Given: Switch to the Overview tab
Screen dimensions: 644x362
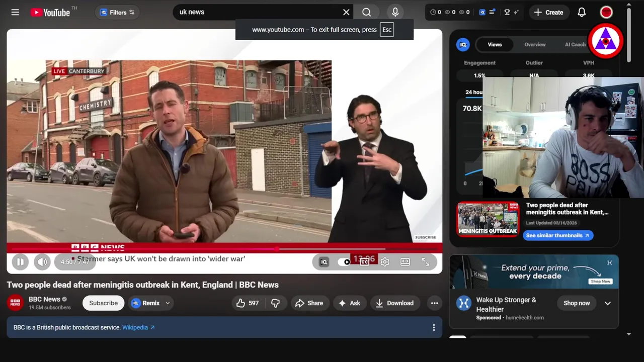Looking at the screenshot, I should [535, 45].
